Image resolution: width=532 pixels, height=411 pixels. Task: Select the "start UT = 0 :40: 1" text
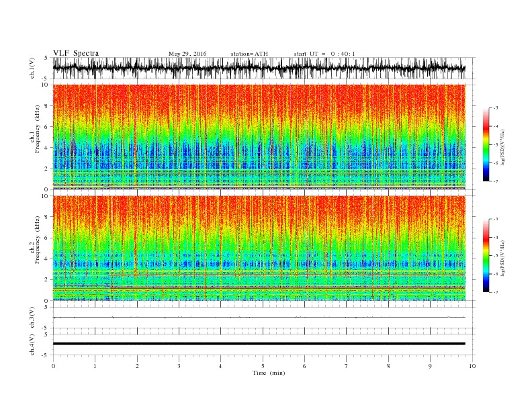tap(324, 54)
